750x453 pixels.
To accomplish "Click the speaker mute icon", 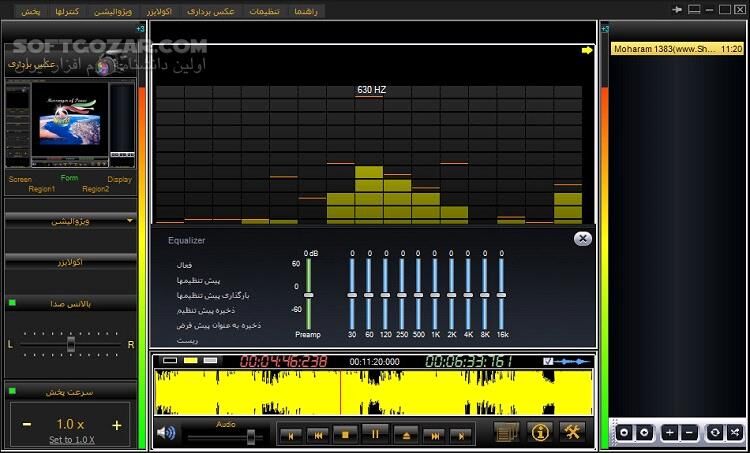I will 166,433.
